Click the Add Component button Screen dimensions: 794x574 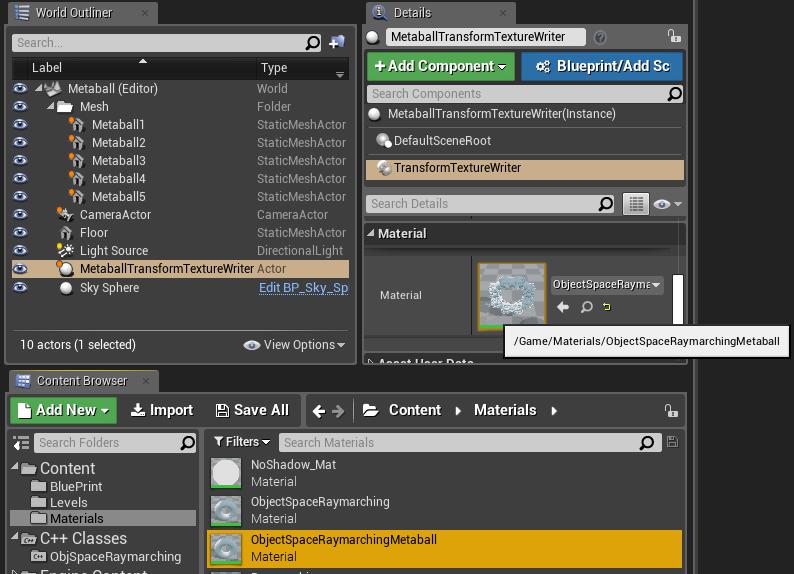(x=440, y=66)
